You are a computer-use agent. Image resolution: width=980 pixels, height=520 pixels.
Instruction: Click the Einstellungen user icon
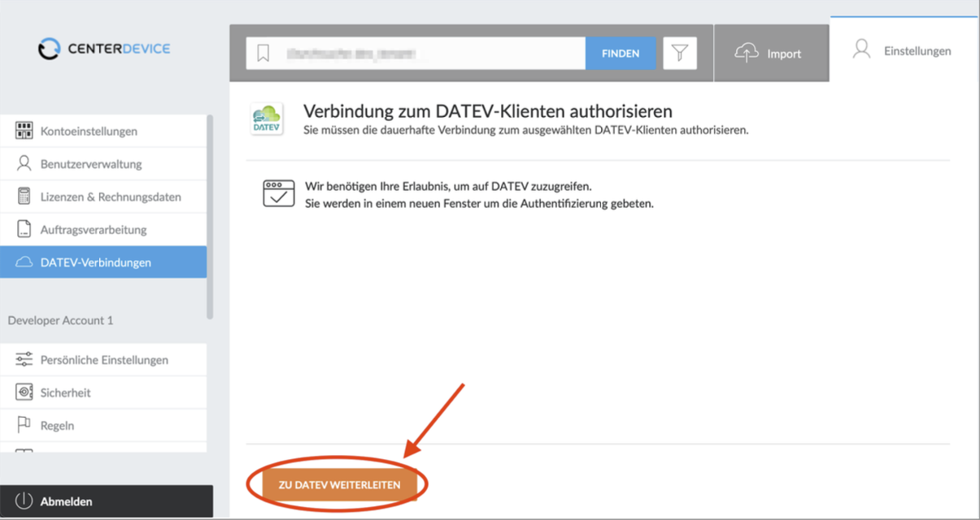tap(861, 50)
